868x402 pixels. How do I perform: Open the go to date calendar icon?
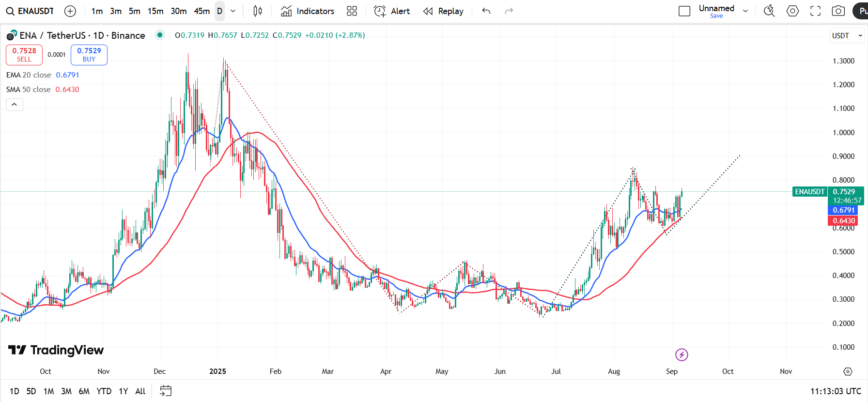(166, 391)
